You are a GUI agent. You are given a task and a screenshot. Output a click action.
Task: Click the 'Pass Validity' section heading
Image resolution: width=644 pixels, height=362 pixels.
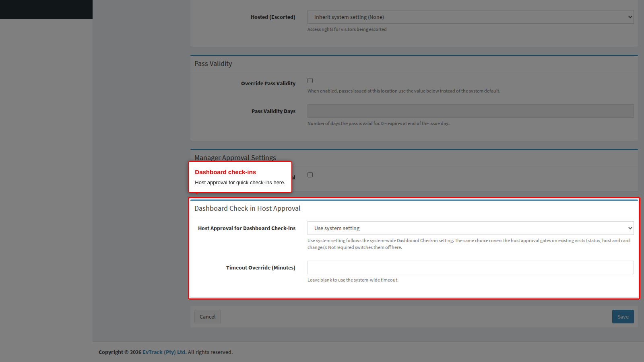pos(213,64)
